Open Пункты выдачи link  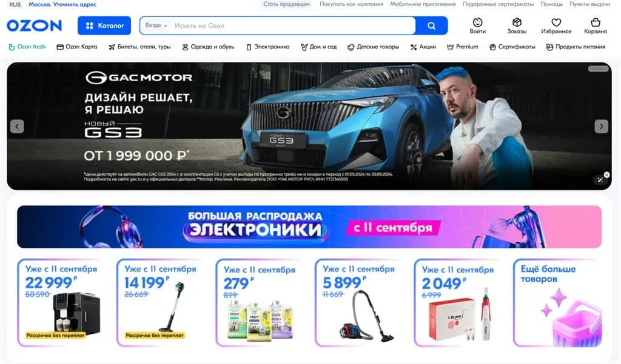(589, 4)
